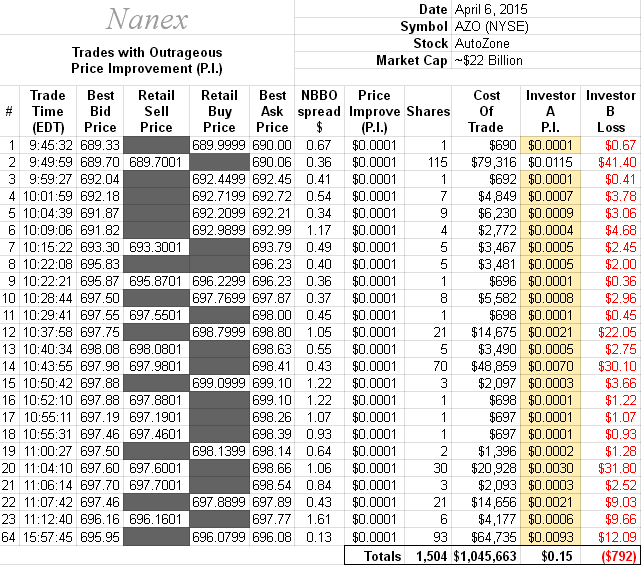The width and height of the screenshot is (641, 565).
Task: Select the symbol cell 'AZO (NYSE)'
Action: pos(491,26)
